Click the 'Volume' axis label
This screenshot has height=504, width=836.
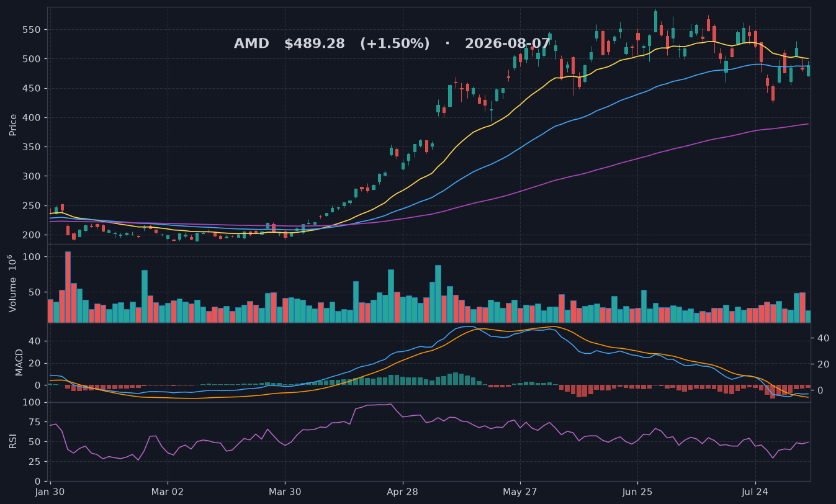coord(13,283)
